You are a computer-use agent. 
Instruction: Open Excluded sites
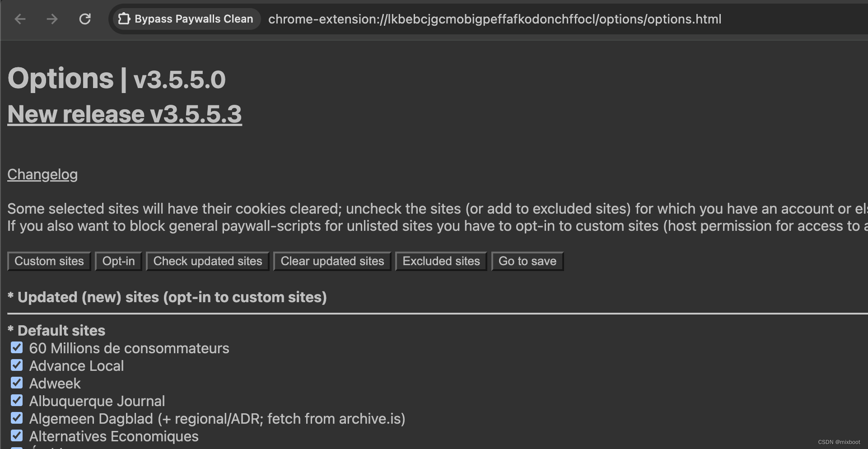[440, 261]
